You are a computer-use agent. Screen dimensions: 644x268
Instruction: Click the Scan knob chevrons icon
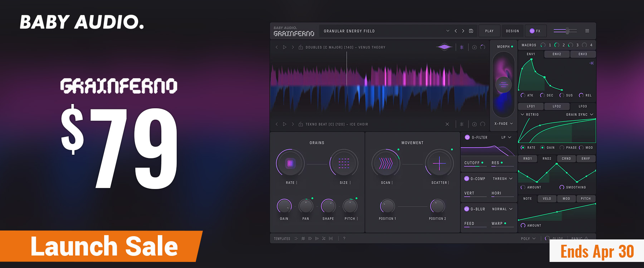386,164
